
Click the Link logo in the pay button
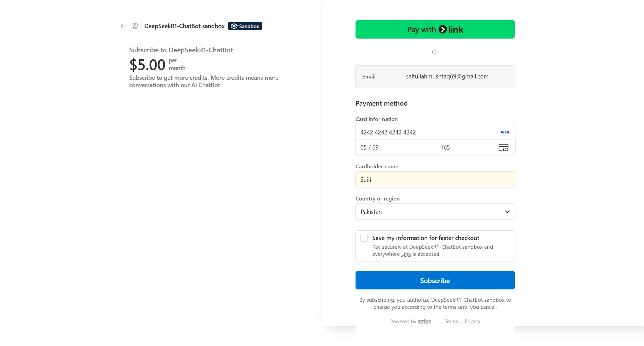point(451,30)
